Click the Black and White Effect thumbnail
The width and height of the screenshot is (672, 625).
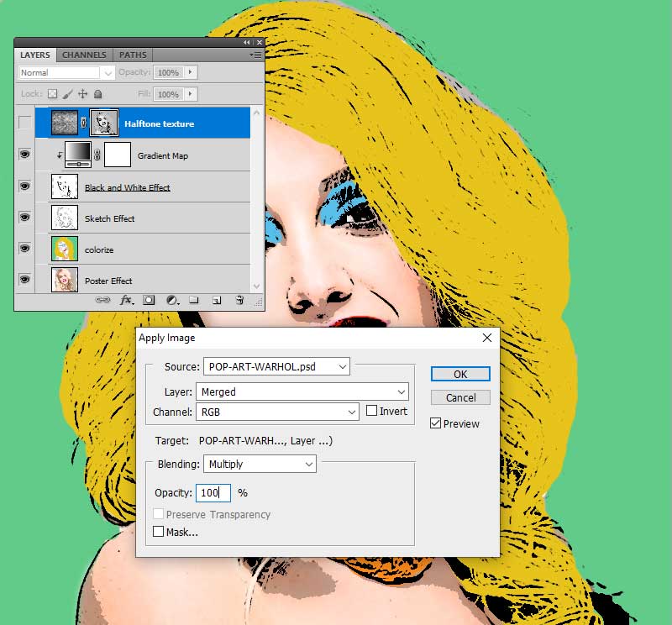tap(65, 186)
